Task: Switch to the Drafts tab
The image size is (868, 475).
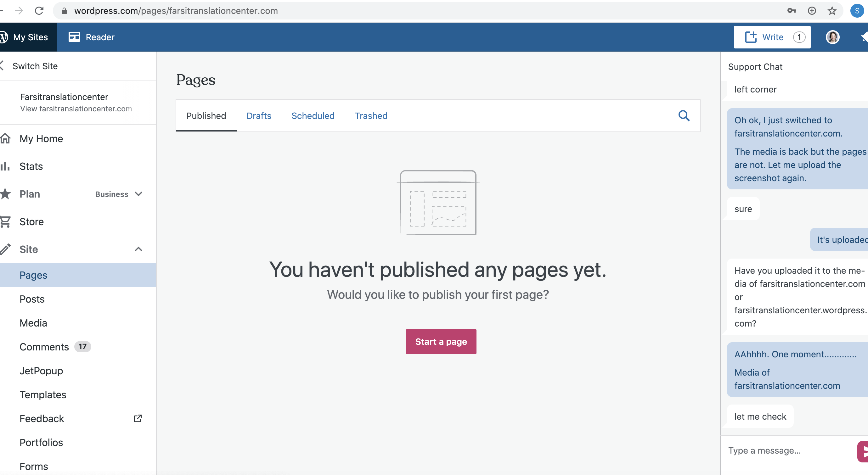Action: (259, 116)
